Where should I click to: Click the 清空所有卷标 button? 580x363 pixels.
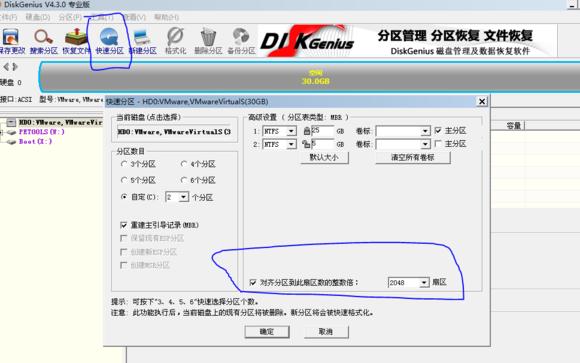[x=413, y=157]
